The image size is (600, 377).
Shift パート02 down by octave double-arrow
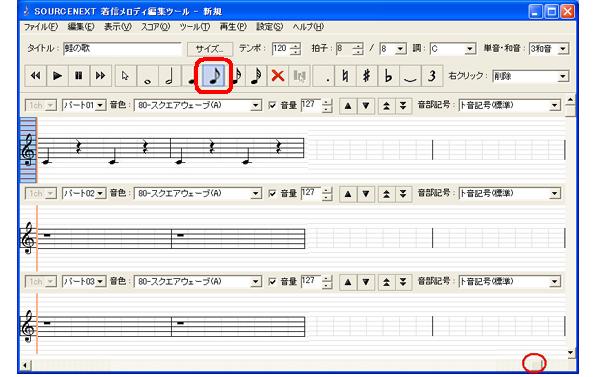403,194
